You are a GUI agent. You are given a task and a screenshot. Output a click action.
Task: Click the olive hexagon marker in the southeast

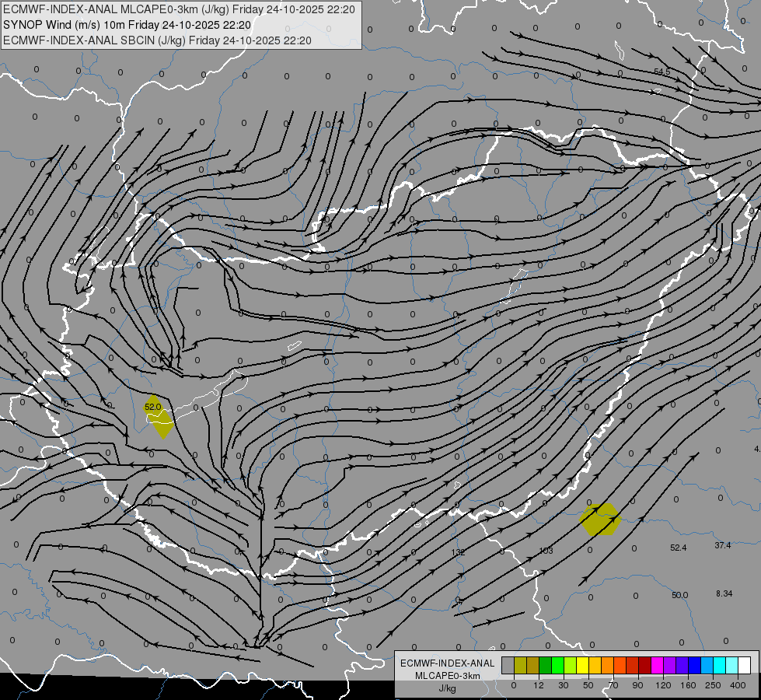click(600, 520)
